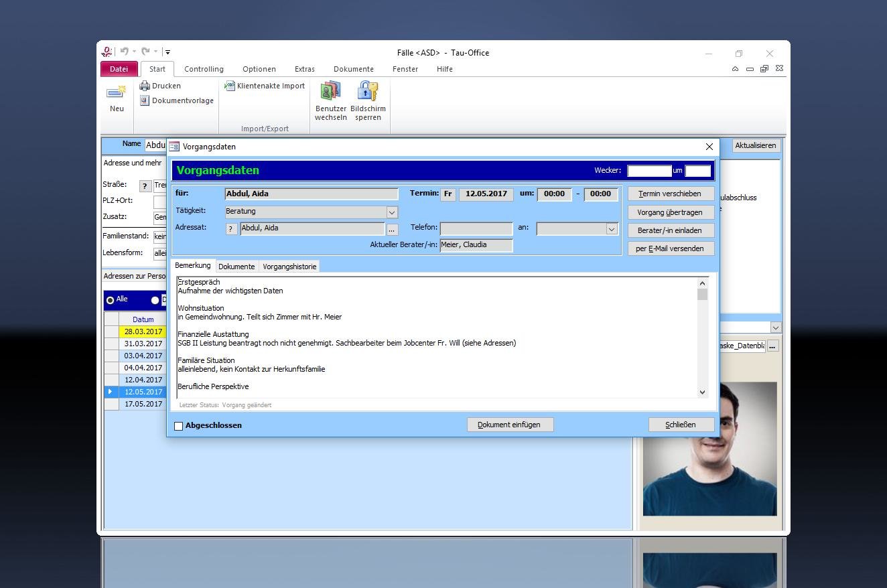Open the Controlling ribbon tab
The image size is (887, 588).
[204, 69]
